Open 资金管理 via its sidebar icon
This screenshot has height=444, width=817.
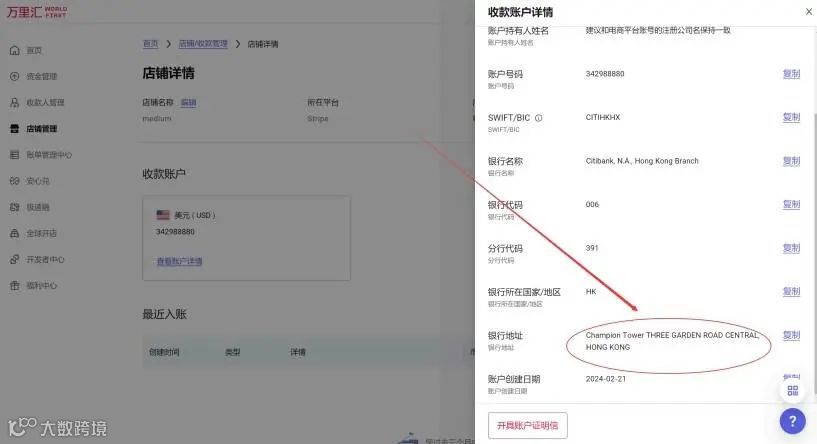(15, 76)
